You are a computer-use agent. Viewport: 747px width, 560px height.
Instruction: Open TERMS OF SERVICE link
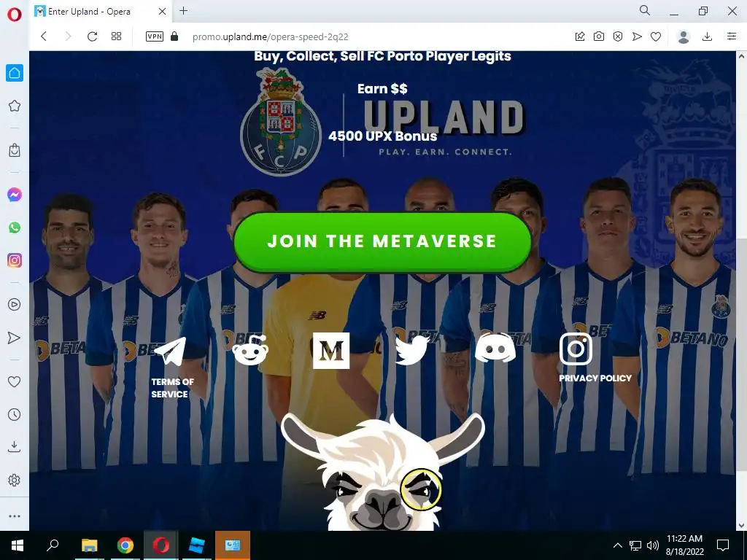172,388
